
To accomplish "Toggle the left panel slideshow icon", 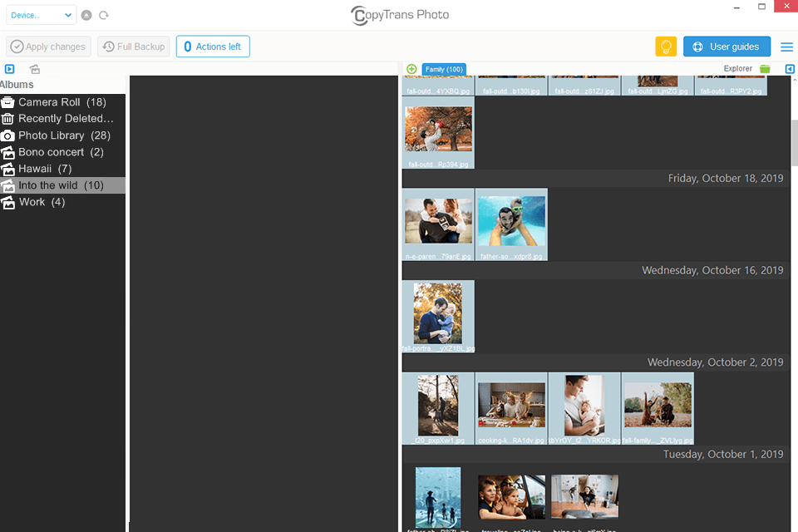I will (x=10, y=69).
